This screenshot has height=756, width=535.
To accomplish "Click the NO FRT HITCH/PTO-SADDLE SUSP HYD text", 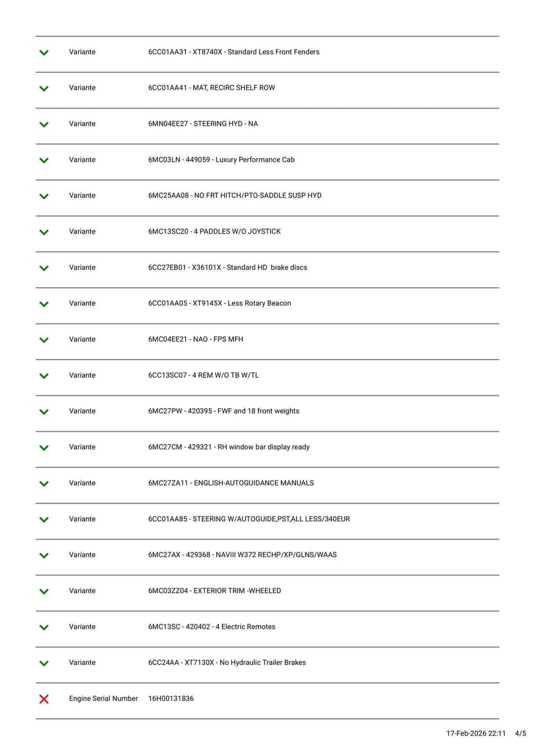I will click(235, 196).
